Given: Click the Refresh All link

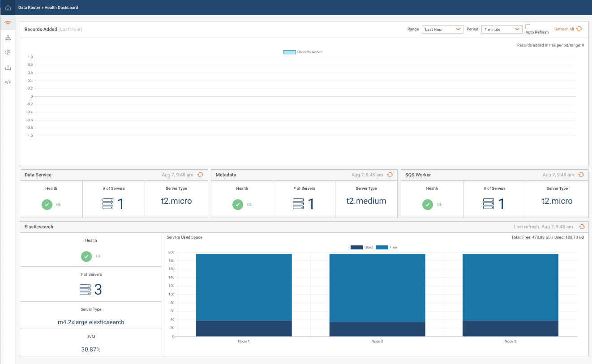Looking at the screenshot, I should coord(565,29).
